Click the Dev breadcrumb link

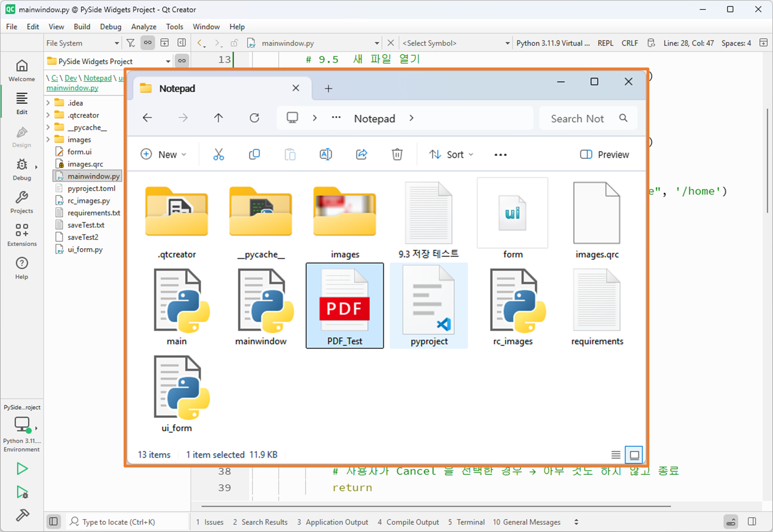[x=71, y=78]
